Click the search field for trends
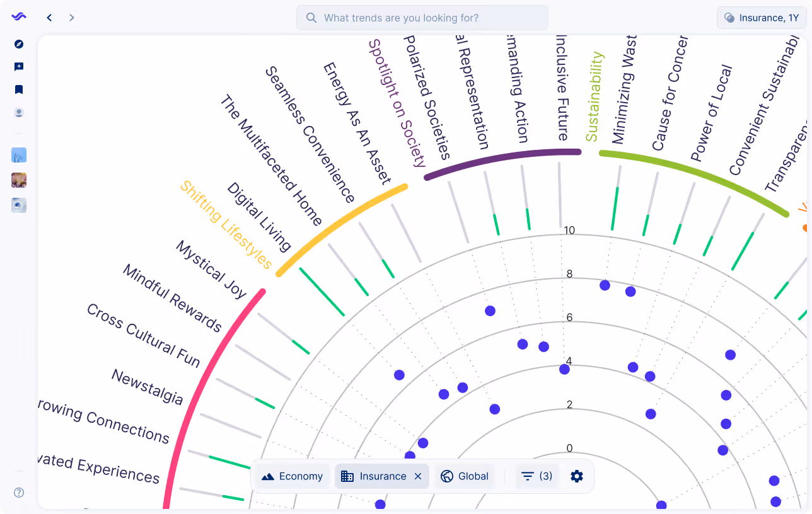 (422, 18)
